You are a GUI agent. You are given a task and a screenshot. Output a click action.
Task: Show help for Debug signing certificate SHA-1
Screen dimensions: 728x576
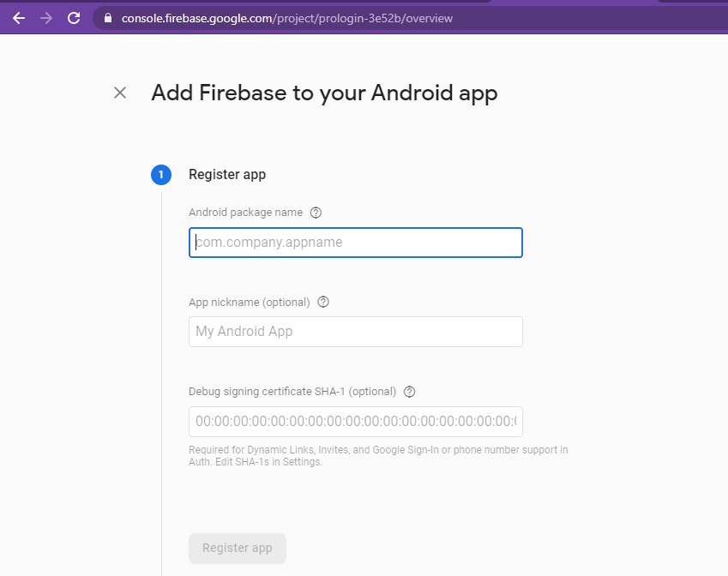409,392
